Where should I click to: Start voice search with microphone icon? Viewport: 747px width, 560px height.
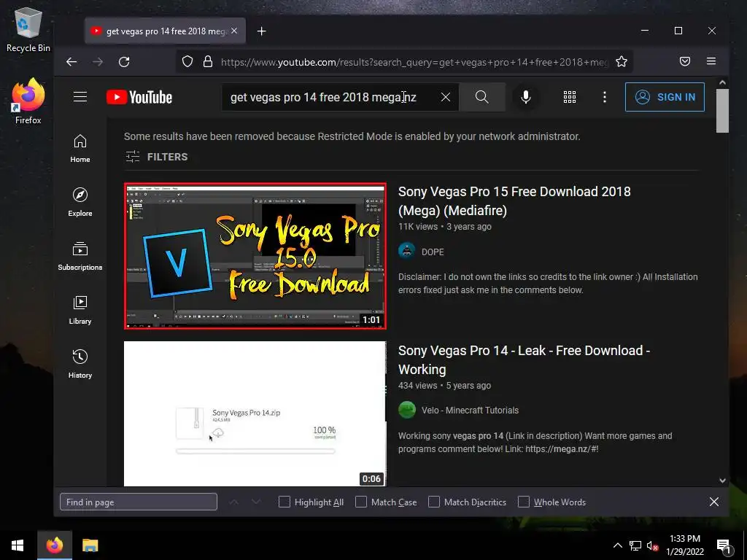pyautogui.click(x=525, y=97)
